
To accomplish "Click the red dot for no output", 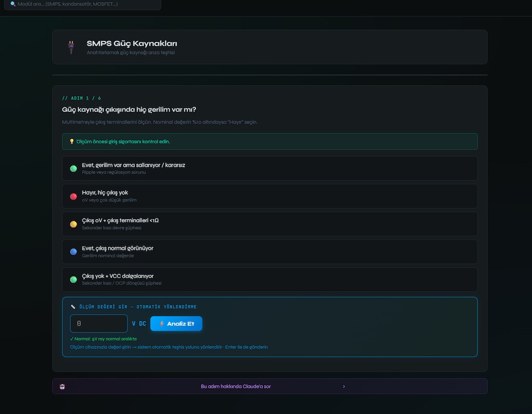I will 73,196.
